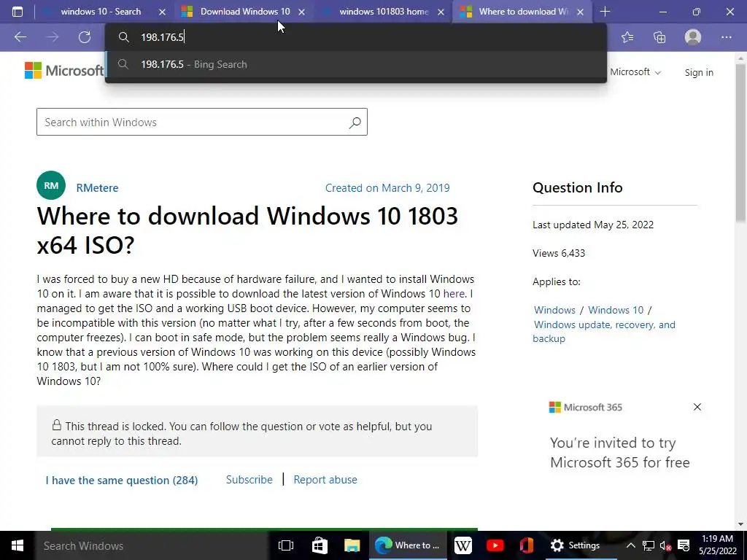This screenshot has height=560, width=747.
Task: Open 'Windows update, recovery, and backup' link
Action: coord(604,332)
